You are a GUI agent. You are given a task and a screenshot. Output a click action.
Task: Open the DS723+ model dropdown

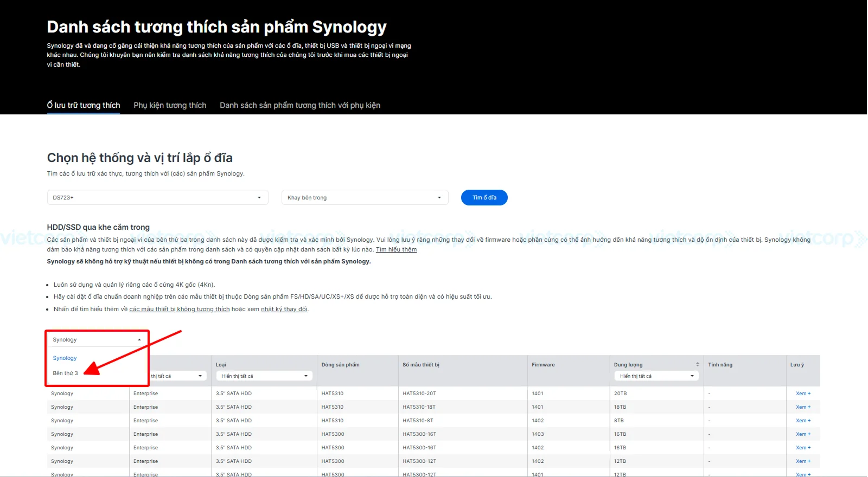(x=158, y=197)
